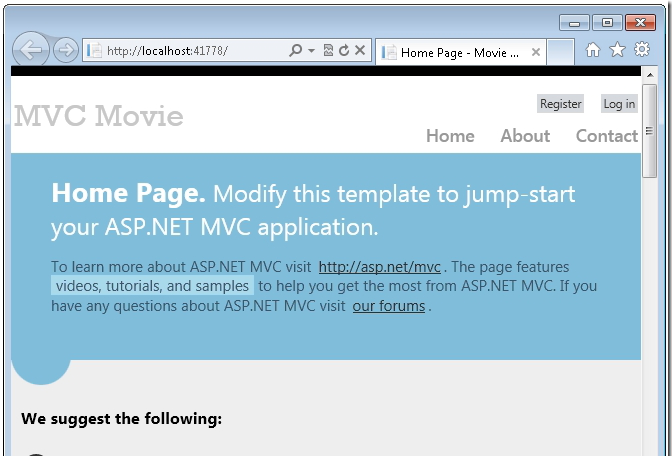The width and height of the screenshot is (672, 474).
Task: Click the vertical scrollbar thumb
Action: click(650, 131)
